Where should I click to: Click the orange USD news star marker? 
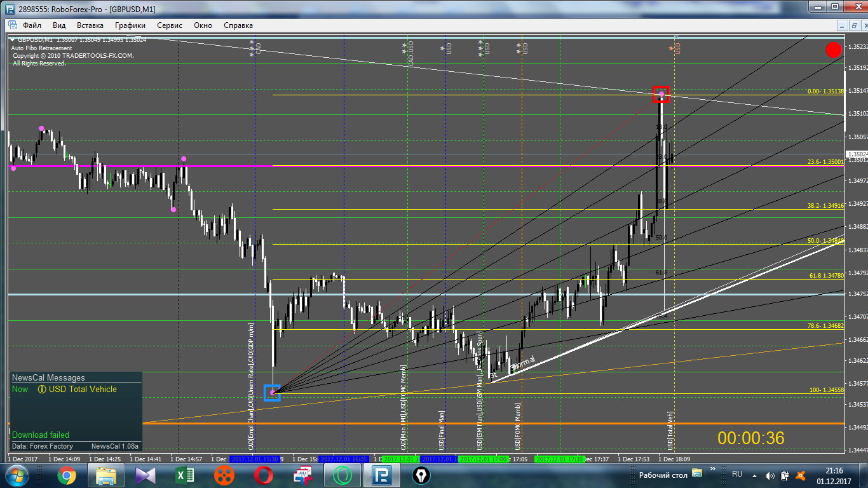(x=671, y=48)
